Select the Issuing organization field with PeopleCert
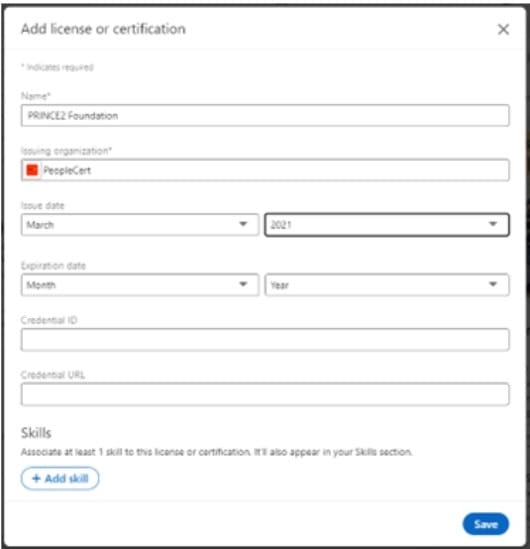This screenshot has width=530, height=549. pyautogui.click(x=265, y=170)
